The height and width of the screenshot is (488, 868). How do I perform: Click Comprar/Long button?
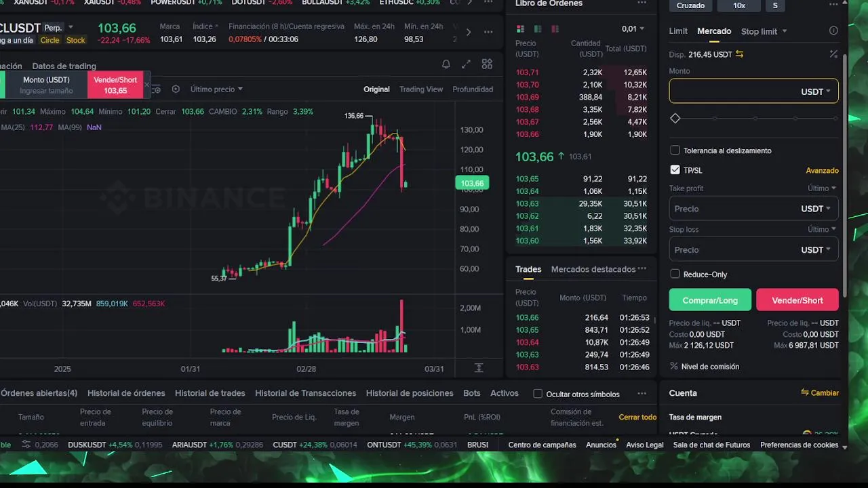click(x=710, y=300)
